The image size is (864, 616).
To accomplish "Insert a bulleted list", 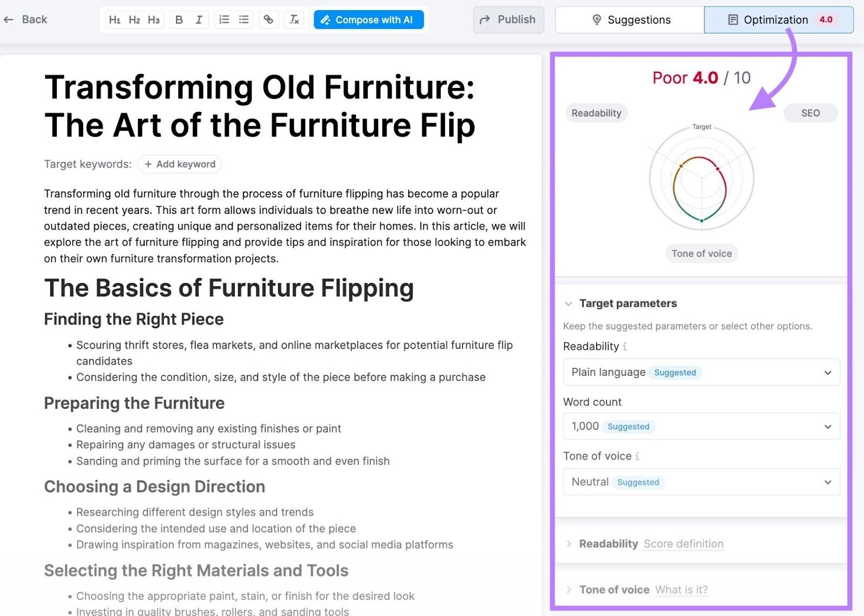I will [x=244, y=20].
